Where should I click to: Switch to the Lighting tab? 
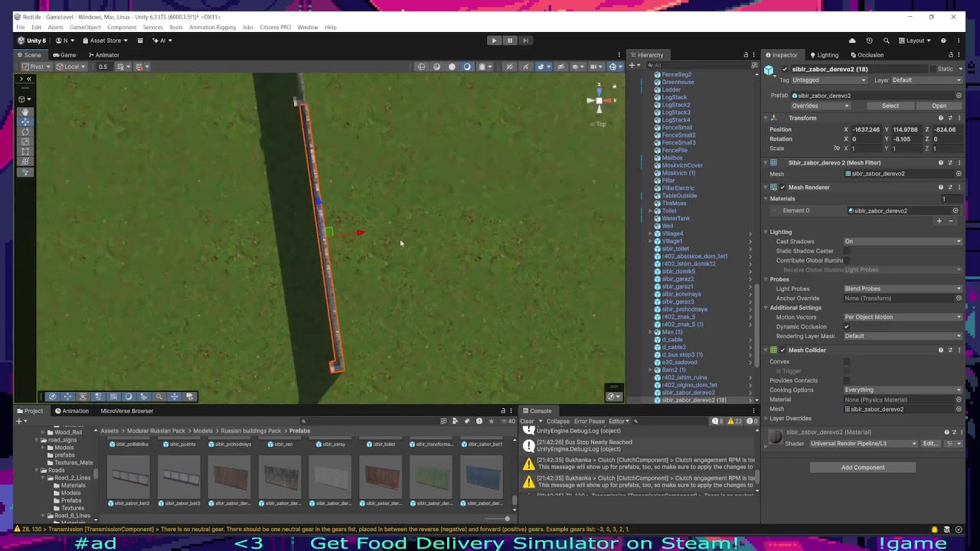824,55
